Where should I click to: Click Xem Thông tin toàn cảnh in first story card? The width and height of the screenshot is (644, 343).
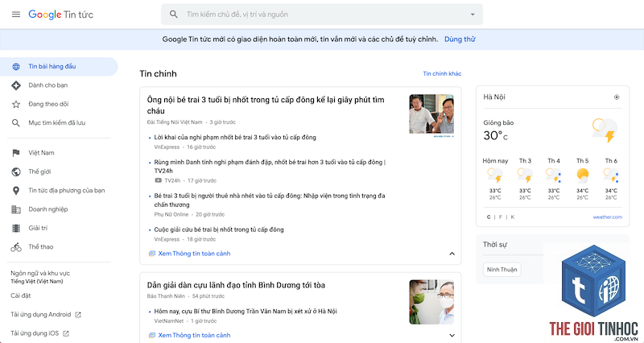click(194, 254)
